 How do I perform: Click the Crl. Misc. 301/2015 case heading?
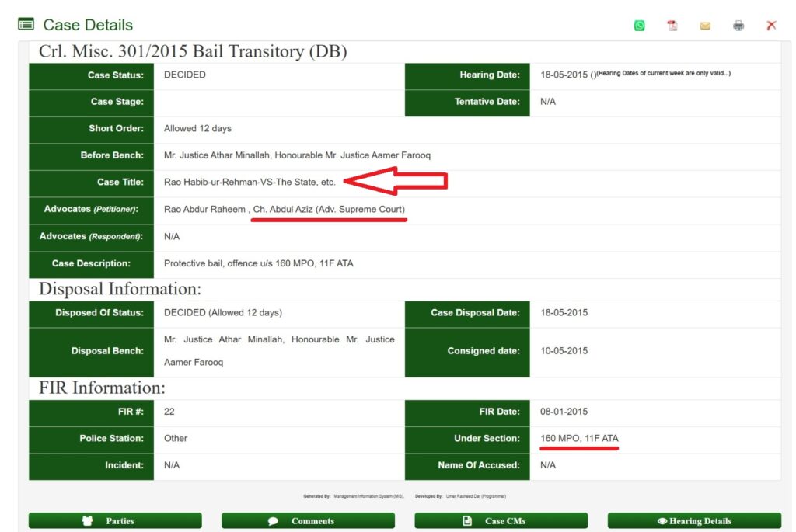[193, 51]
